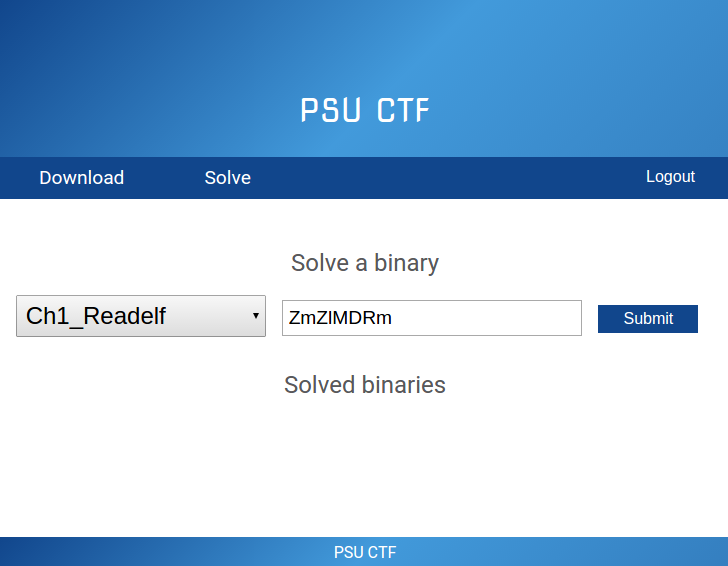Image resolution: width=728 pixels, height=566 pixels.
Task: Click the ZmZlMDRm text inside the field
Action: pos(340,318)
